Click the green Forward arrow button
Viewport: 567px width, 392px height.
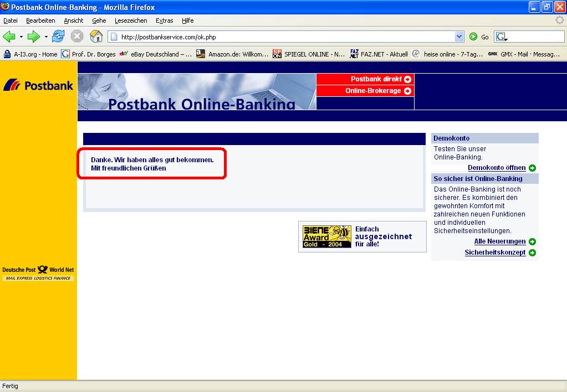coord(34,37)
